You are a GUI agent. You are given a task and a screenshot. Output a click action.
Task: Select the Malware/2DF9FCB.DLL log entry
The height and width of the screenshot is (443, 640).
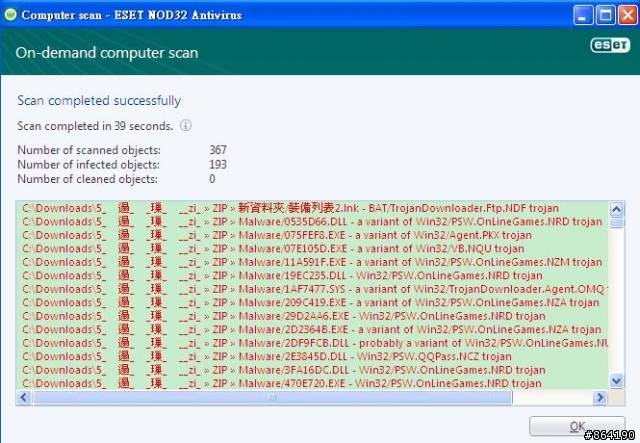(313, 343)
